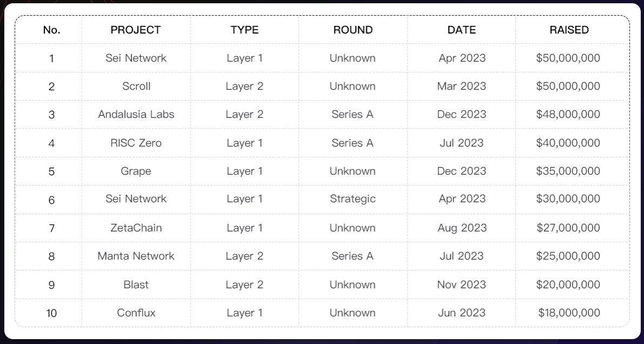Click the $40,000,000 raised amount
Viewport: 644px width, 344px height.
pos(568,143)
